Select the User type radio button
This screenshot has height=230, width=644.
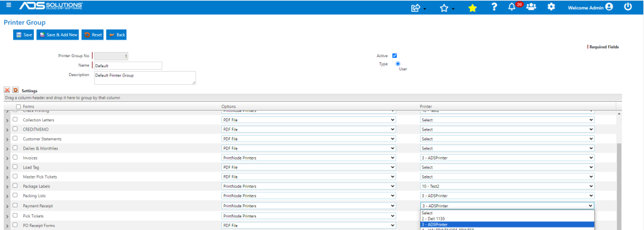[x=398, y=64]
